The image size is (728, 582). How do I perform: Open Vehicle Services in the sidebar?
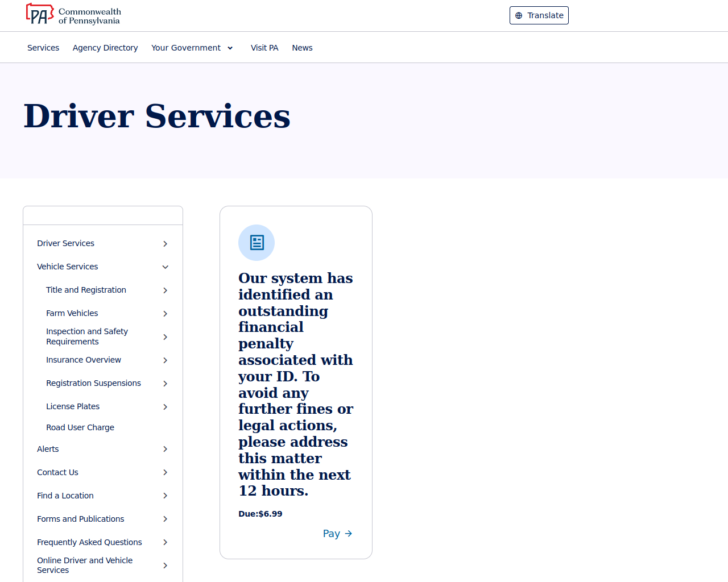[67, 267]
